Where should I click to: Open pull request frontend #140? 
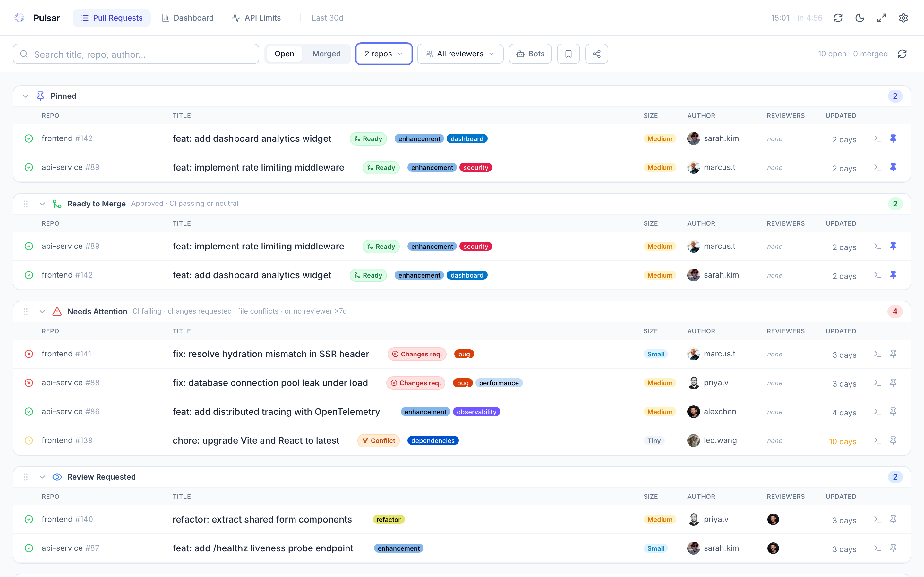point(262,519)
